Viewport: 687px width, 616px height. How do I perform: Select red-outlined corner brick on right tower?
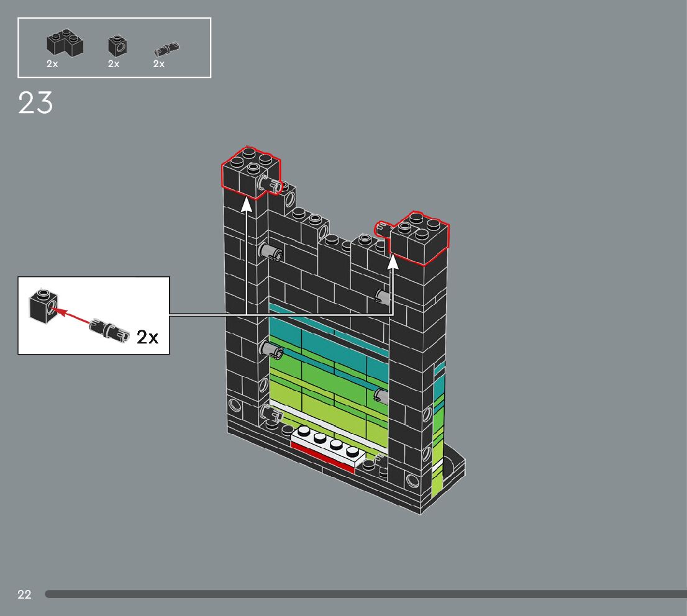click(x=419, y=238)
